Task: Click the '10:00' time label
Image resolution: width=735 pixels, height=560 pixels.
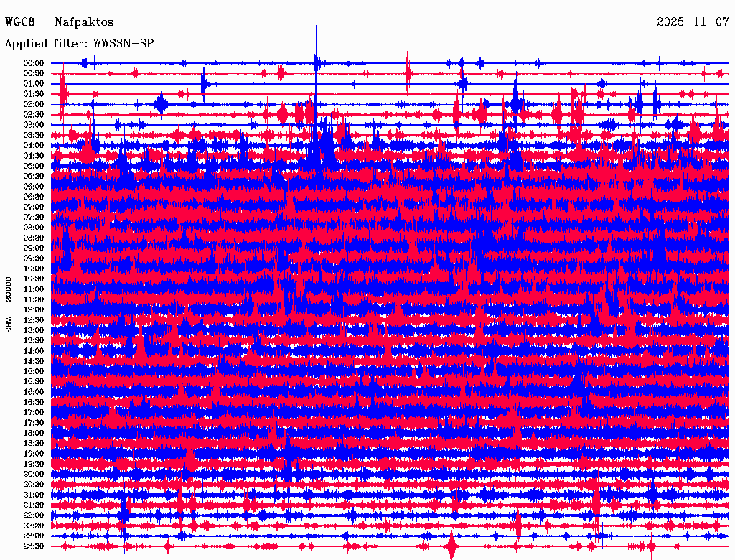Action: click(x=34, y=269)
